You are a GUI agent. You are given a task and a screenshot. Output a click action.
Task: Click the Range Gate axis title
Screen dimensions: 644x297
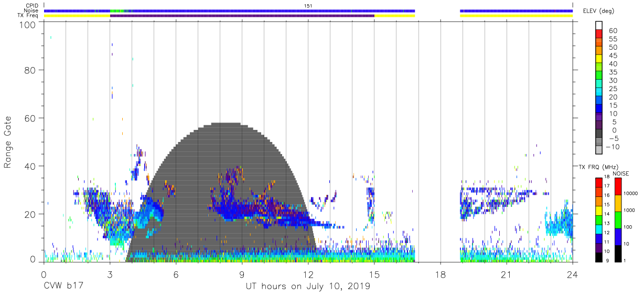8,142
